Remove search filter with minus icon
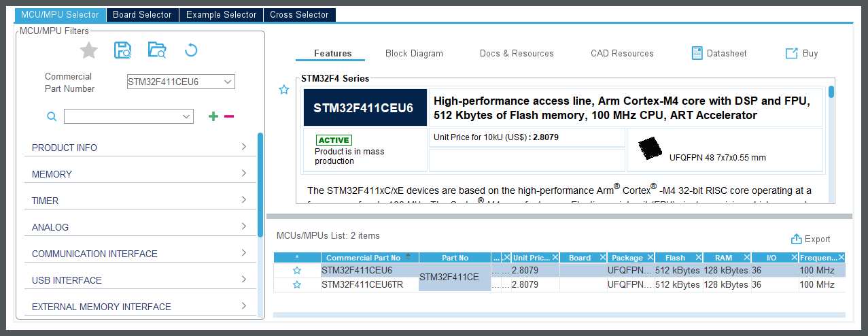The height and width of the screenshot is (336, 868). (229, 116)
